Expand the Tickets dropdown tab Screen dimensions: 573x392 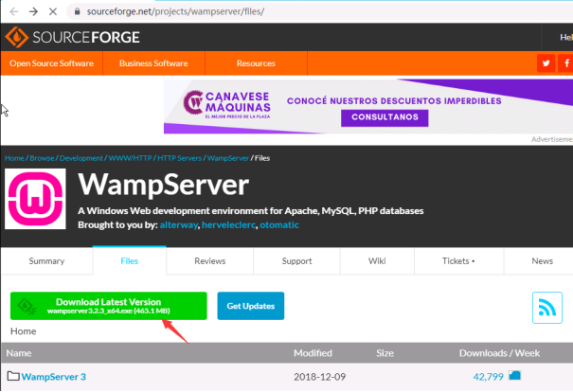pyautogui.click(x=458, y=260)
